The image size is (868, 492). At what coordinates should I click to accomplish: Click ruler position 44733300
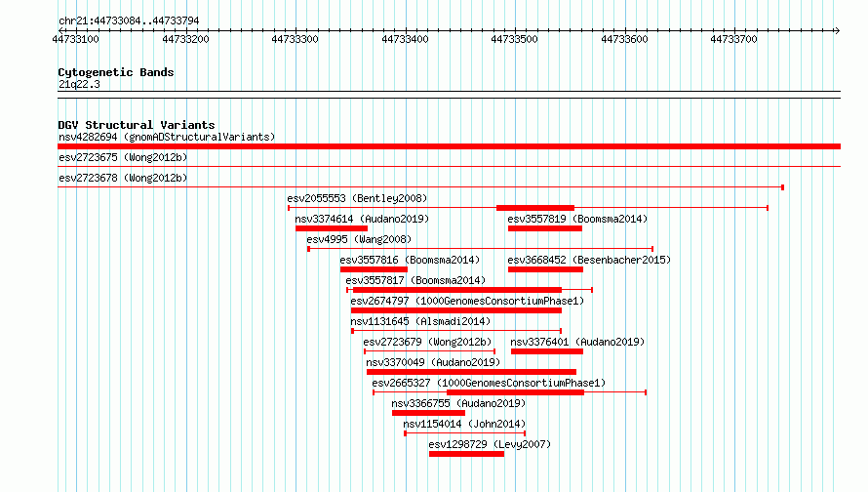click(296, 39)
